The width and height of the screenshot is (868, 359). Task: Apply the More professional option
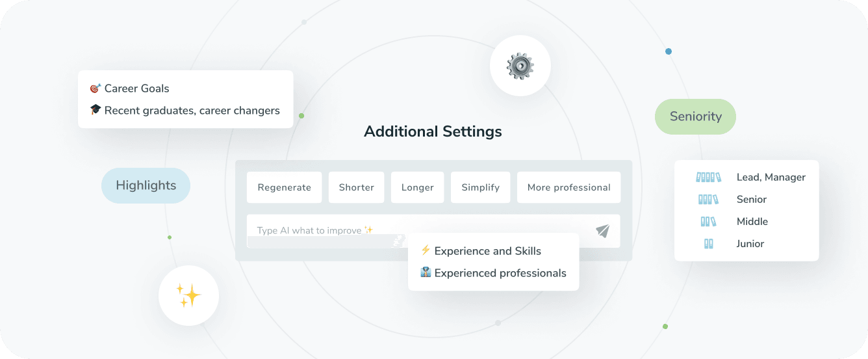(x=568, y=187)
